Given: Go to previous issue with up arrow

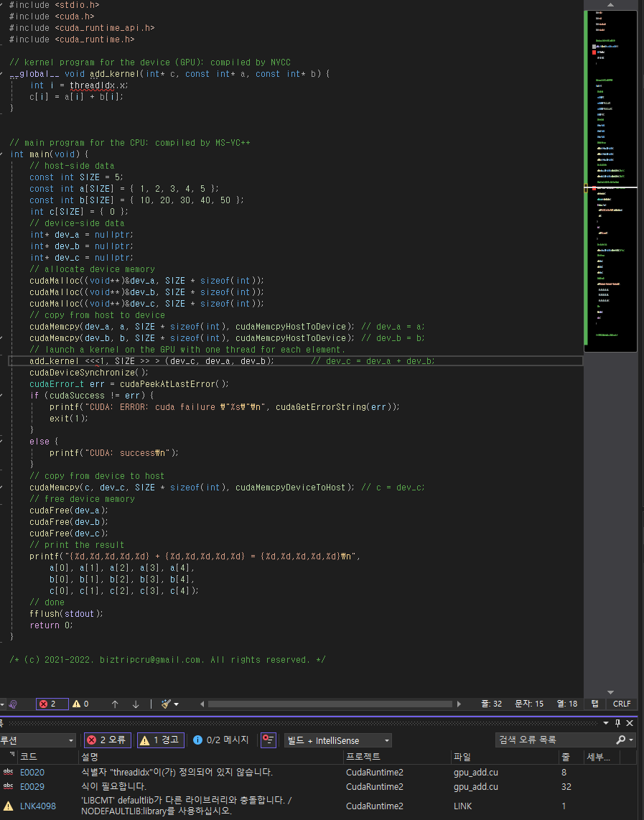Looking at the screenshot, I should [x=115, y=704].
